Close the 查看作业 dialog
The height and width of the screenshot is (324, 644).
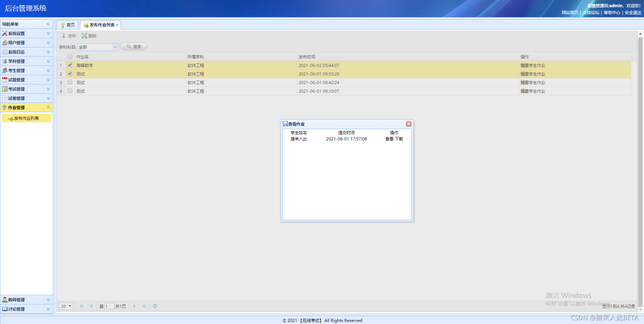coord(409,124)
